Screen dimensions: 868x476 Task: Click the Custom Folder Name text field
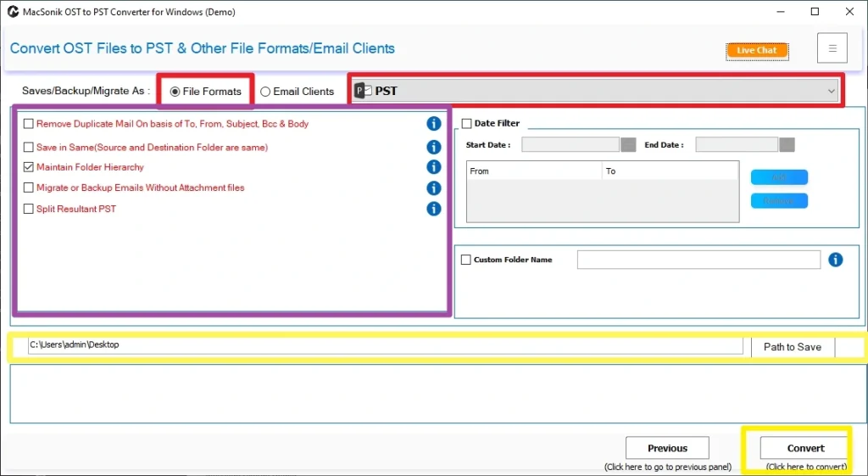[x=698, y=260]
